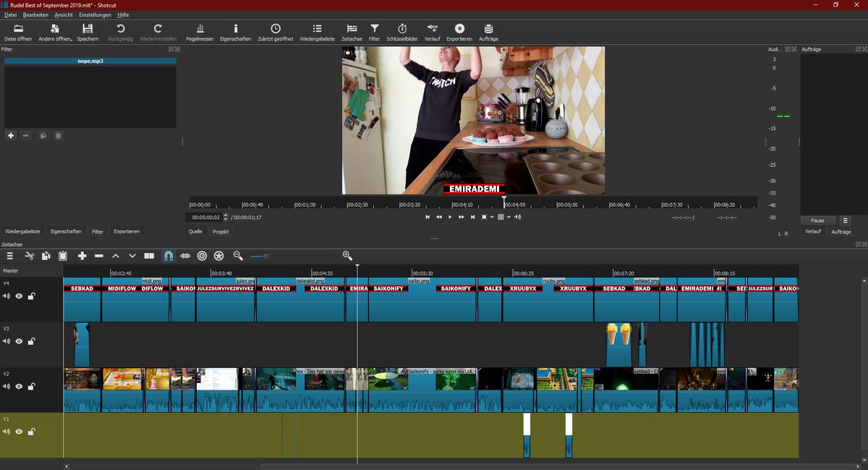Image resolution: width=868 pixels, height=470 pixels.
Task: Add a filter with the plus button
Action: pyautogui.click(x=11, y=135)
